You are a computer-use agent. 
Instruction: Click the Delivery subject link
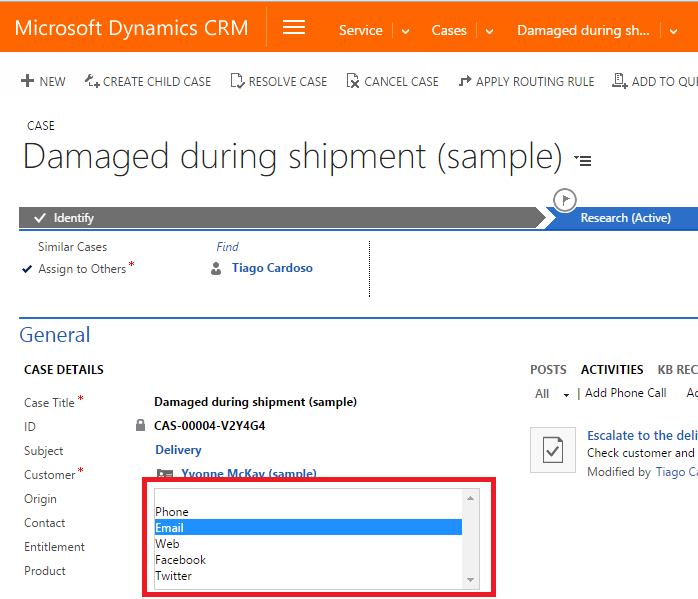pyautogui.click(x=178, y=450)
